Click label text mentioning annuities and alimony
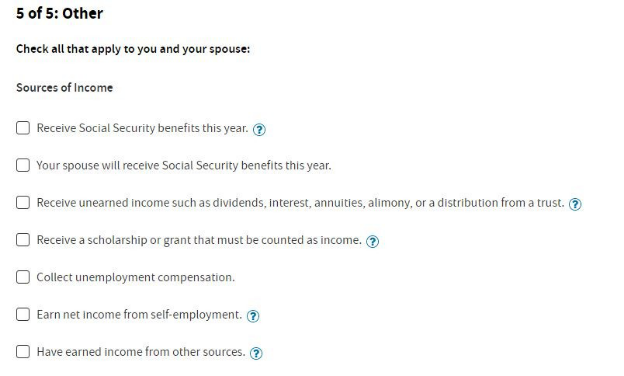 [300, 203]
